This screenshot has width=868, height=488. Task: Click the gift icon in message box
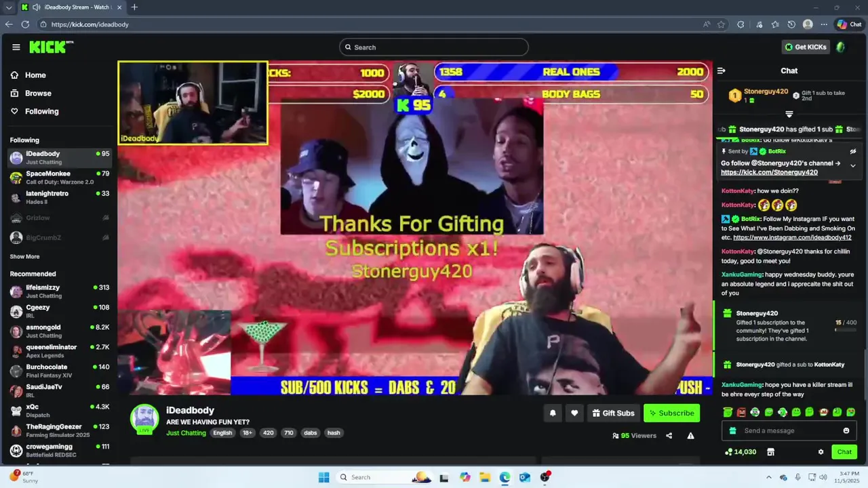pos(732,431)
